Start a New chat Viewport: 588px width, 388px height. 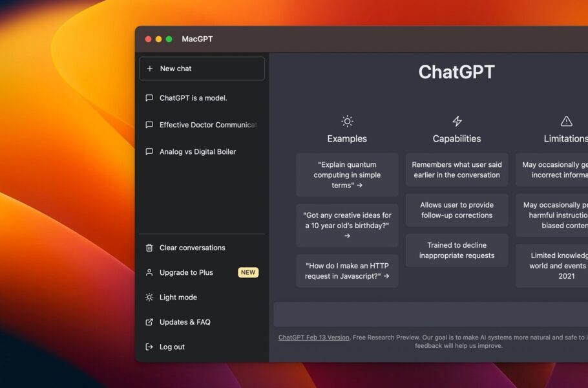click(x=202, y=69)
